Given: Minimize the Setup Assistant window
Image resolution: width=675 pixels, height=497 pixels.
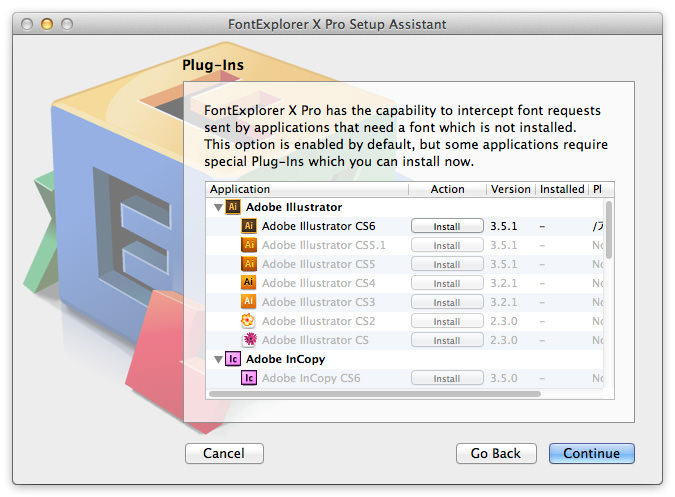Looking at the screenshot, I should [47, 24].
